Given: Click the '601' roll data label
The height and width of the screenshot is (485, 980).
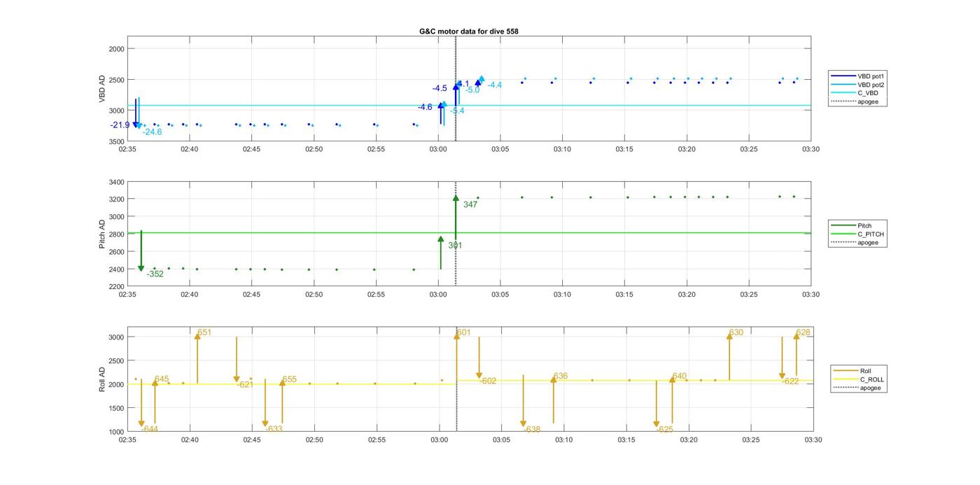Looking at the screenshot, I should tap(464, 332).
